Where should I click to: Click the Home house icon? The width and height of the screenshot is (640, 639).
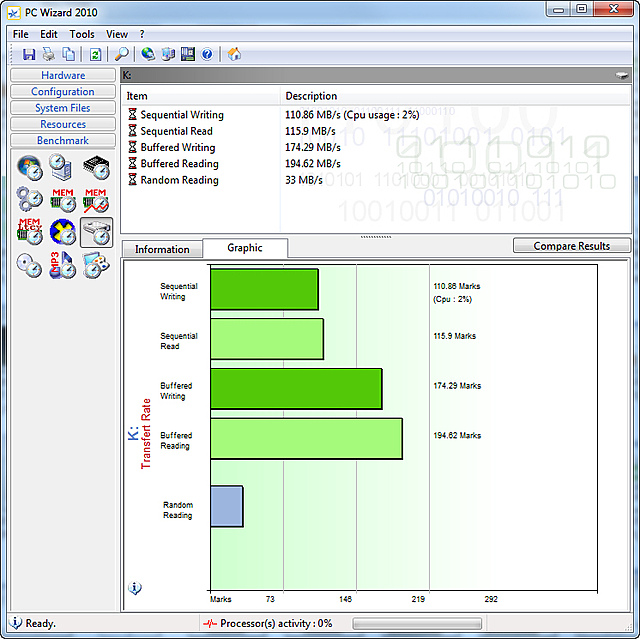[234, 54]
